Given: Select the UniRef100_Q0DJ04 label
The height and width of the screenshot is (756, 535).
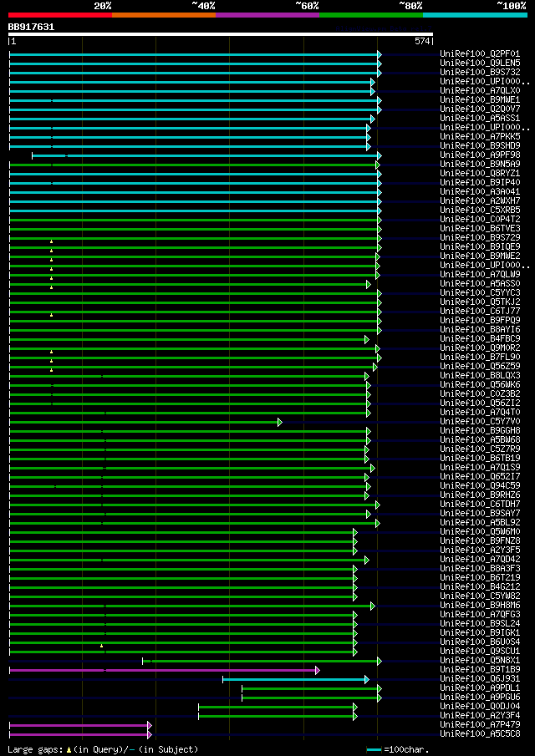Looking at the screenshot, I should click(480, 707).
